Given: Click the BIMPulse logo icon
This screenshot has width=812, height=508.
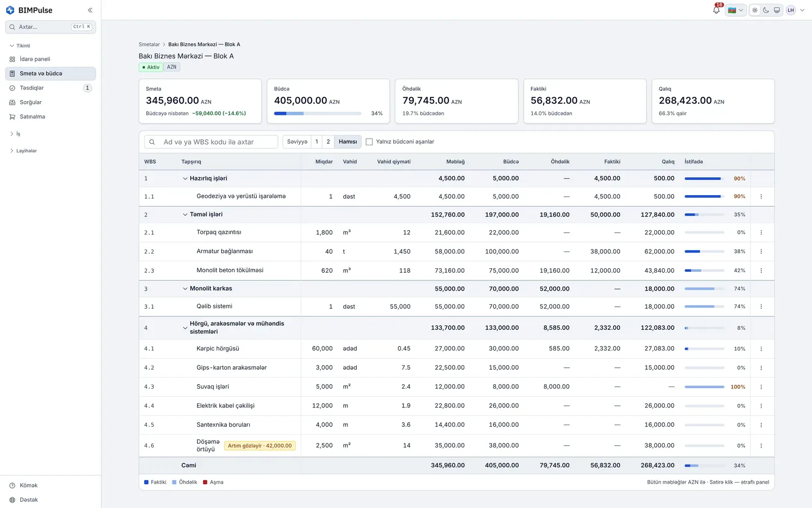Looking at the screenshot, I should tap(10, 10).
